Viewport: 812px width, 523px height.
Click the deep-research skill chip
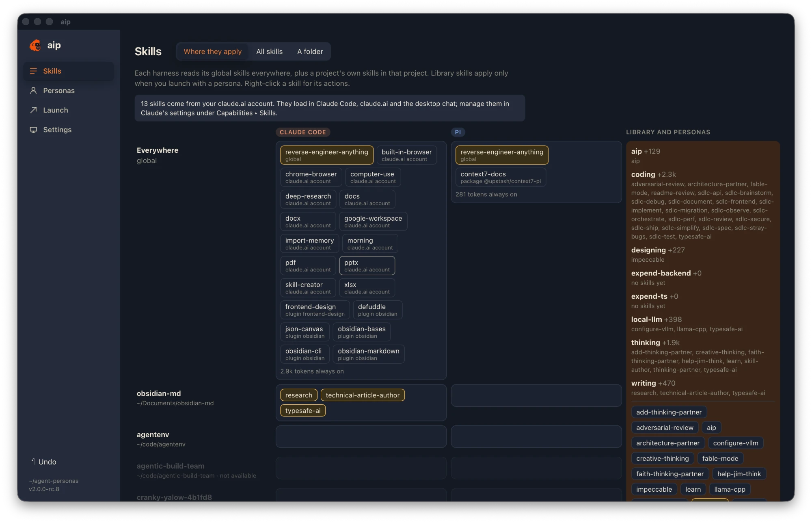click(x=308, y=199)
